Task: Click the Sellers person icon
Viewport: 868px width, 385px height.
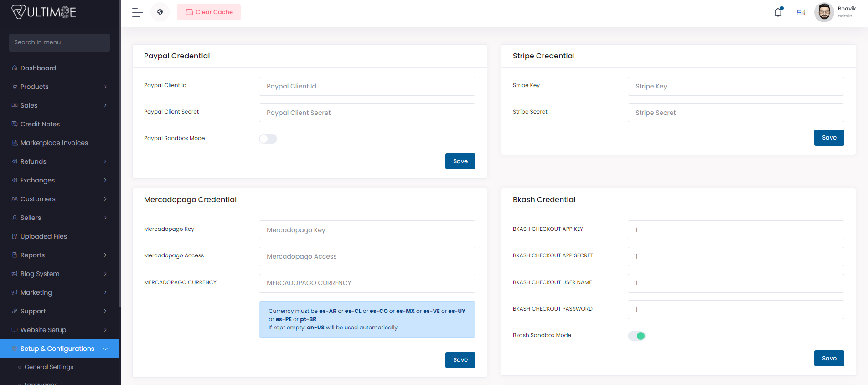Action: coord(15,218)
